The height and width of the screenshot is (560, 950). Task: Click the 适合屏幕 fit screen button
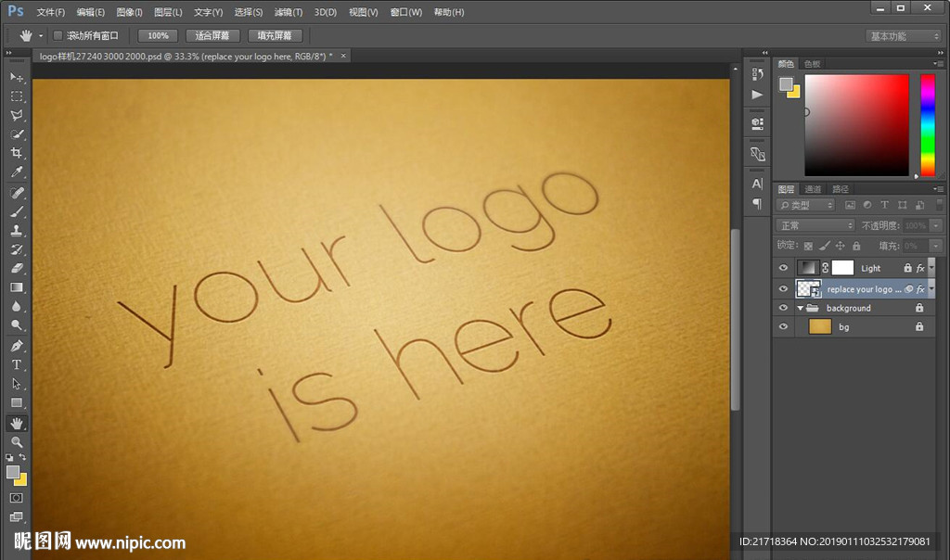212,36
